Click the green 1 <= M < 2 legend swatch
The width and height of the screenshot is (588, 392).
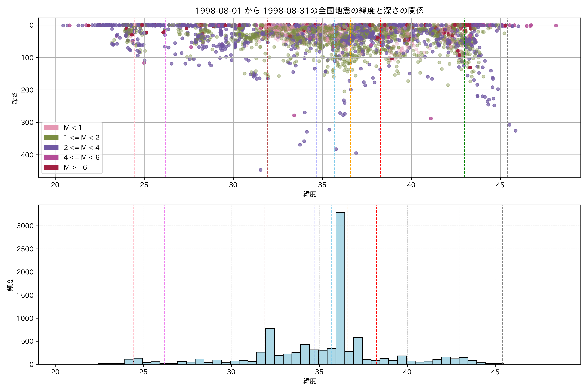51,138
